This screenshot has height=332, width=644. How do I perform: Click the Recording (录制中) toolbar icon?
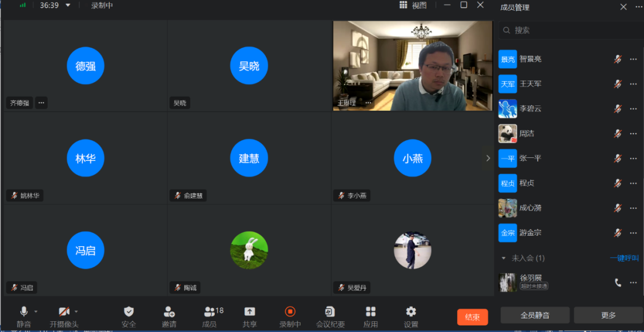[290, 312]
